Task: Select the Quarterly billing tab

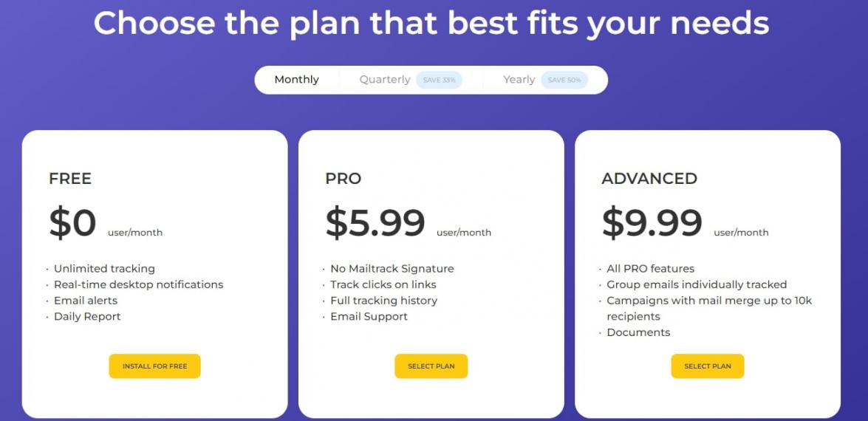Action: pyautogui.click(x=385, y=80)
